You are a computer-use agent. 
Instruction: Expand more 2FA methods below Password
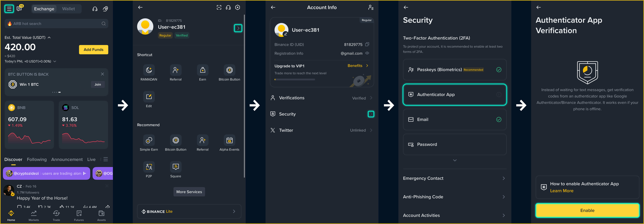click(455, 160)
